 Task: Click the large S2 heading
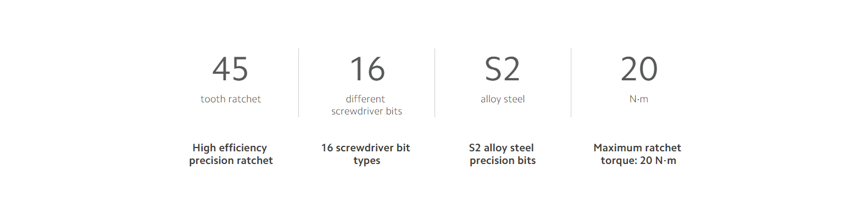point(502,69)
